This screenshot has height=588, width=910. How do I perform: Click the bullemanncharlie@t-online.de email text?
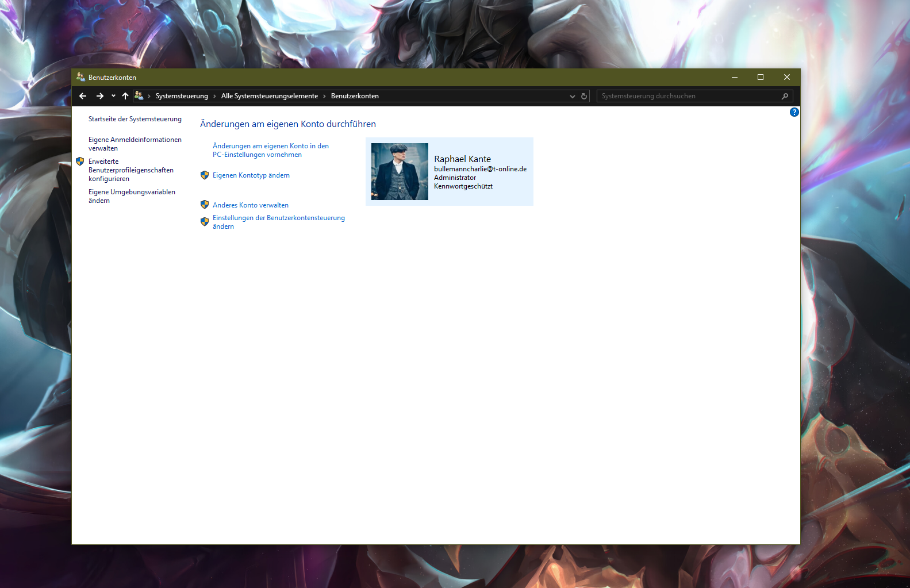click(x=480, y=169)
